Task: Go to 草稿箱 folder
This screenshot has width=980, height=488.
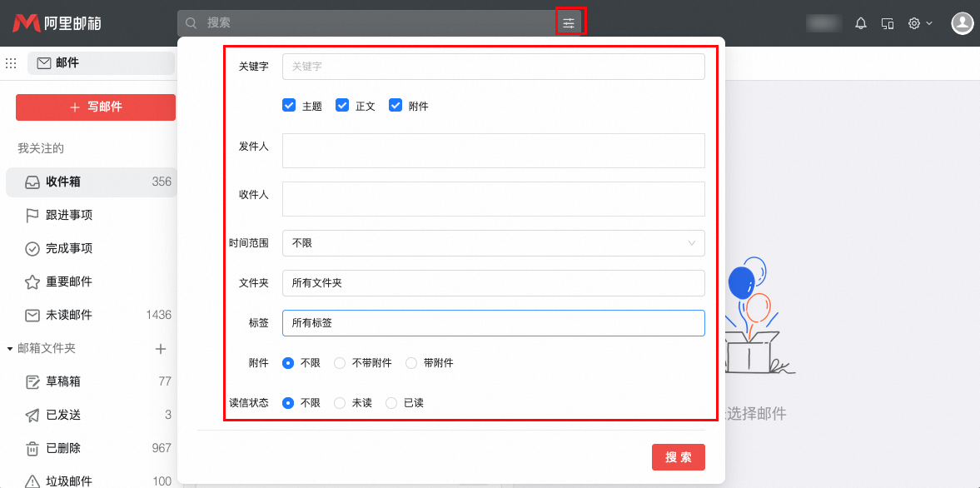Action: coord(63,381)
